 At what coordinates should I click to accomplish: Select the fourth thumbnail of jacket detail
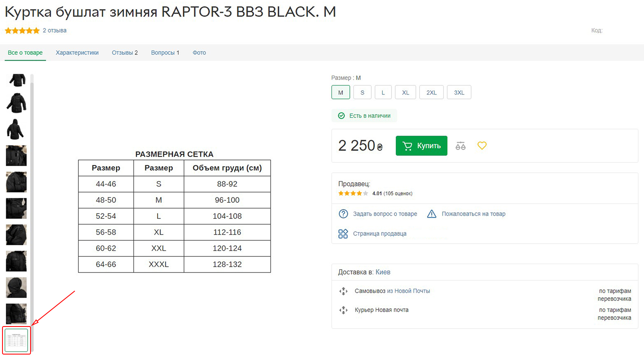(17, 155)
